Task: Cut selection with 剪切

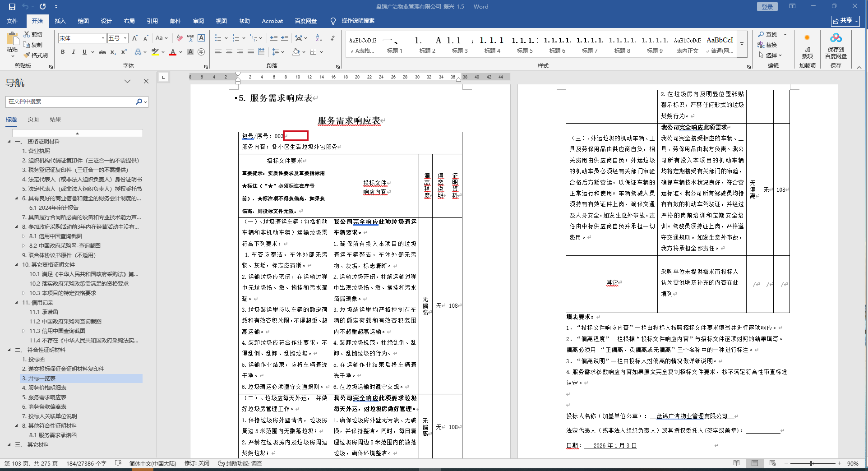Action: pyautogui.click(x=33, y=35)
